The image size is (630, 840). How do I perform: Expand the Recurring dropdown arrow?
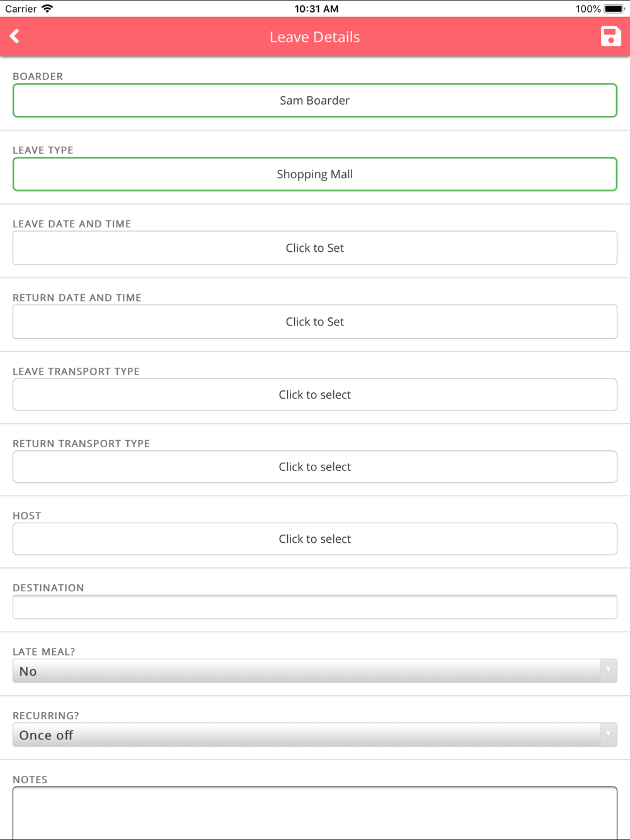[x=608, y=735]
